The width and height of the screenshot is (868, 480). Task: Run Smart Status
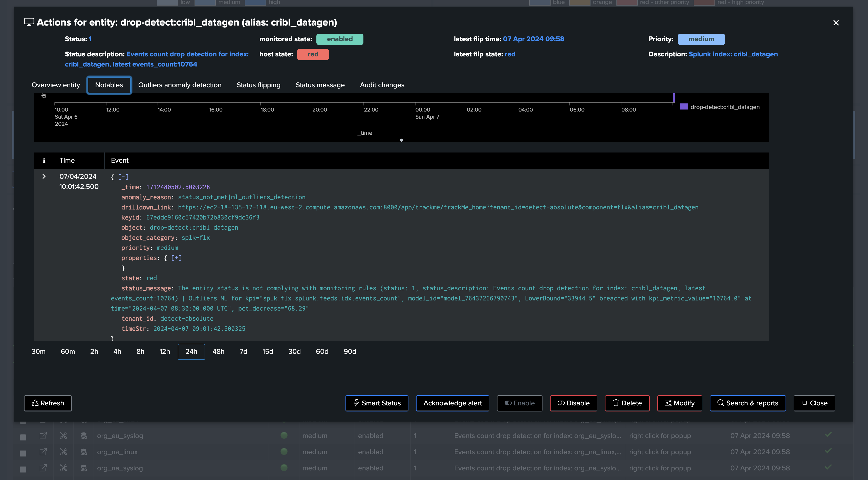point(377,403)
